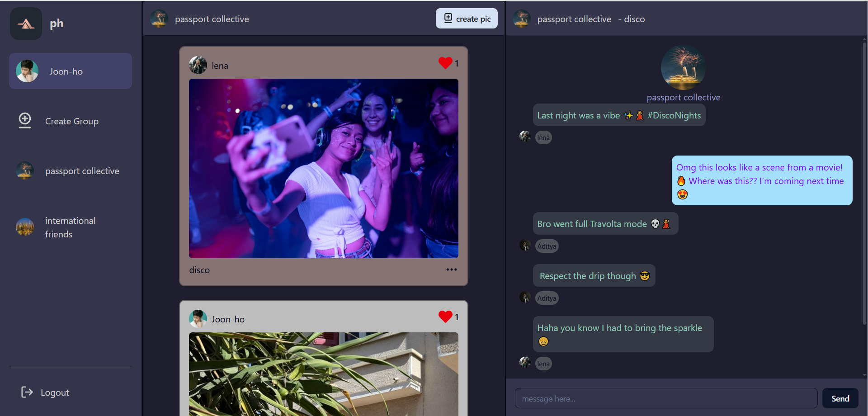This screenshot has height=416, width=868.
Task: Click the lena name tag under first message
Action: (x=543, y=137)
